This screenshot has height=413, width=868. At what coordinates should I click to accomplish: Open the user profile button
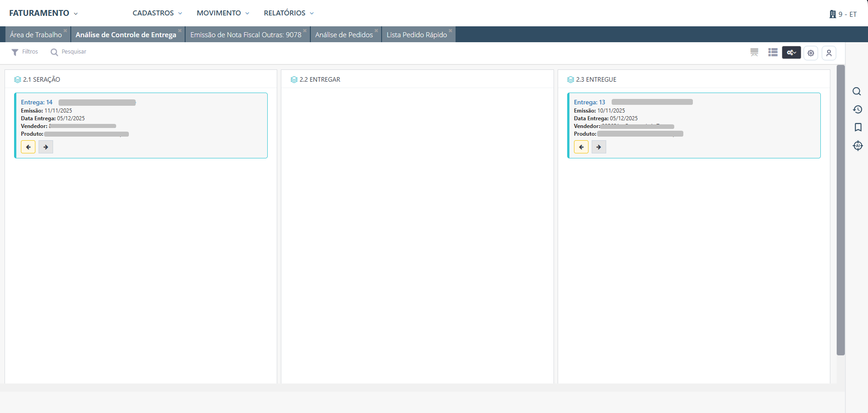829,53
